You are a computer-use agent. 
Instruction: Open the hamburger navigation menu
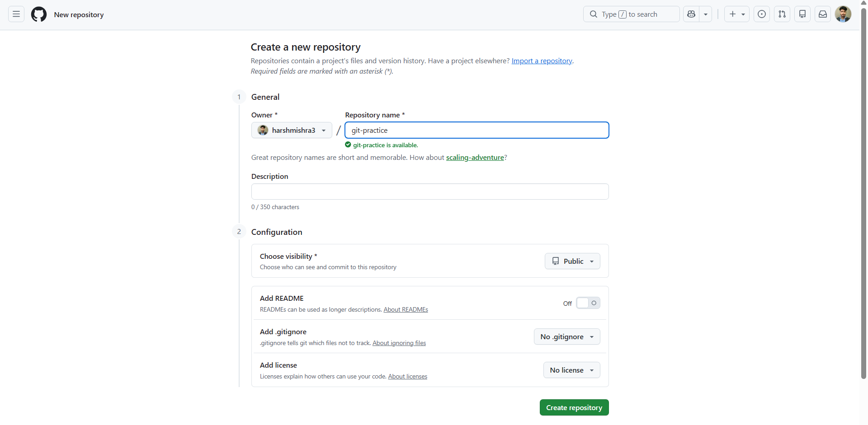(x=16, y=14)
